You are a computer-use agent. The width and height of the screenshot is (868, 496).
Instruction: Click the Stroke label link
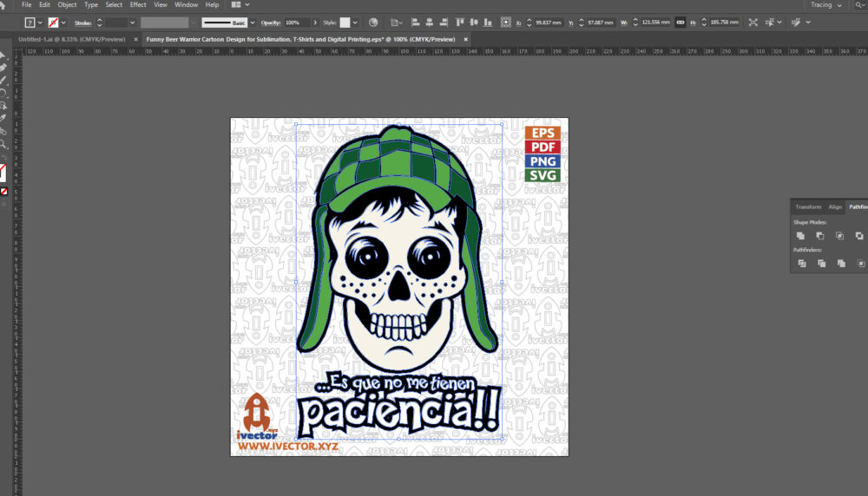coord(83,23)
